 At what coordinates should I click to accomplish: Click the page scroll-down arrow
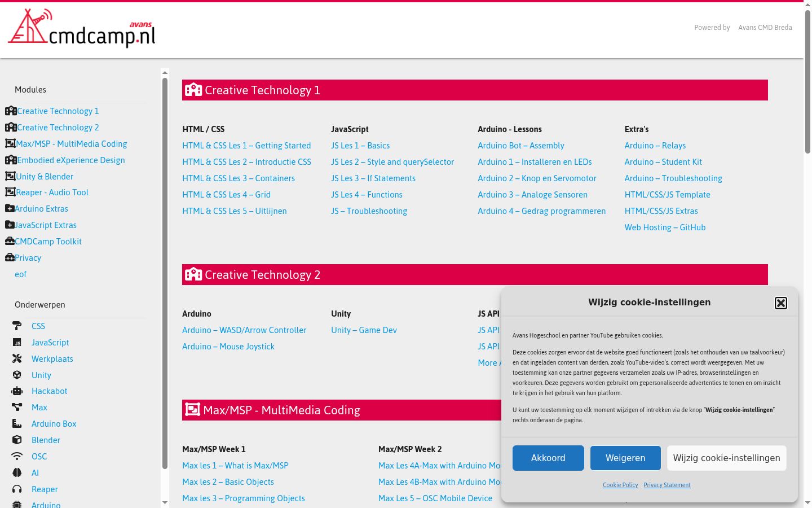click(x=807, y=502)
